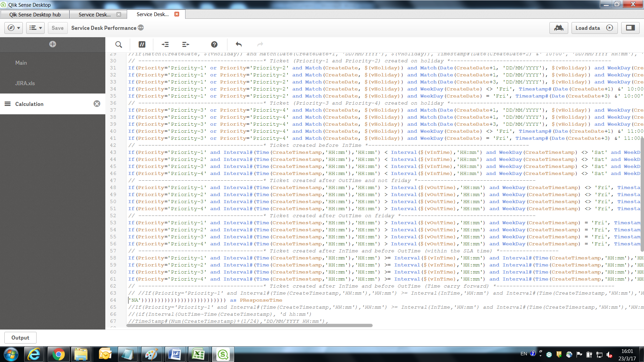Open the navigation dropdown menu
This screenshot has width=644, height=362.
click(13, 28)
